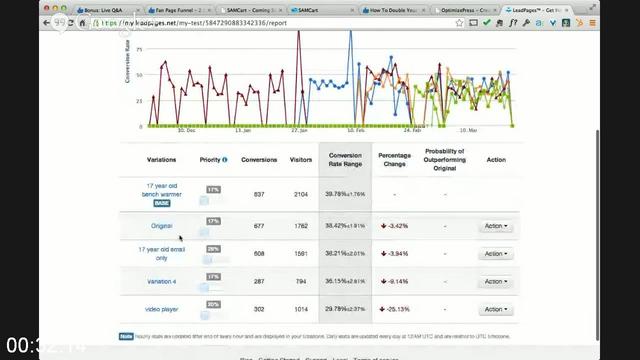Click the Variations column header
The image size is (640, 360).
click(x=162, y=160)
